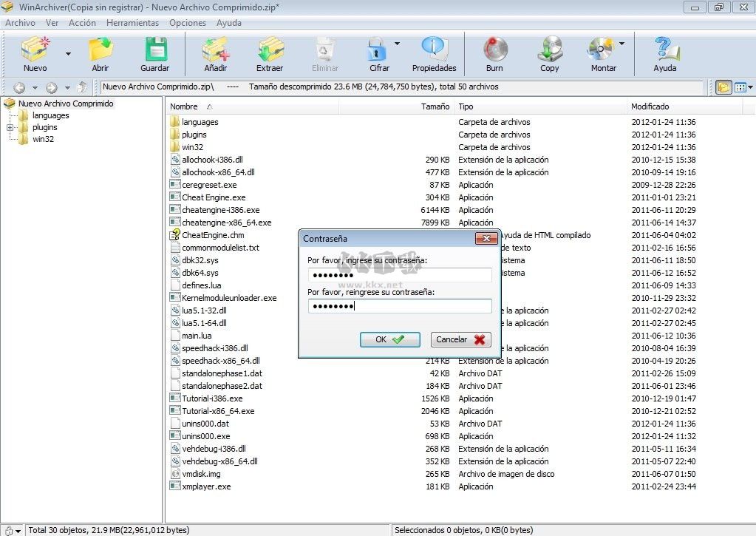Open dropdown arrow next to Nuevo
This screenshot has width=756, height=536.
[x=68, y=53]
